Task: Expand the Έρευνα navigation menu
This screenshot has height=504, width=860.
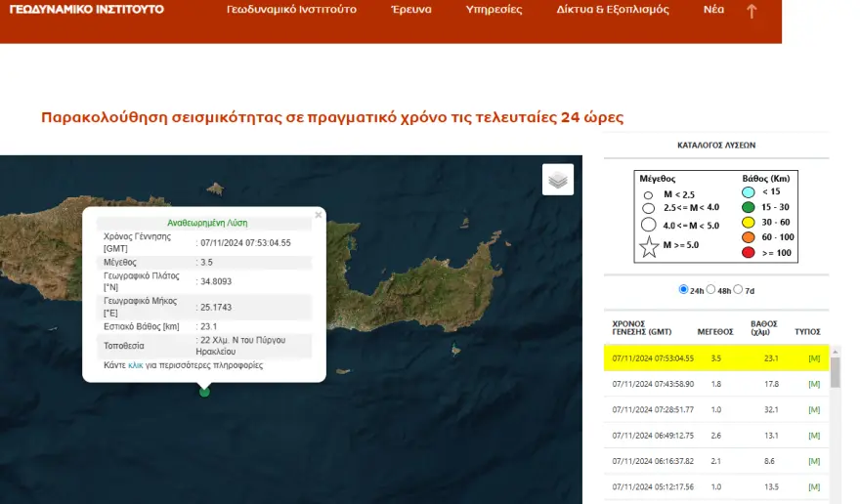Action: [x=410, y=10]
